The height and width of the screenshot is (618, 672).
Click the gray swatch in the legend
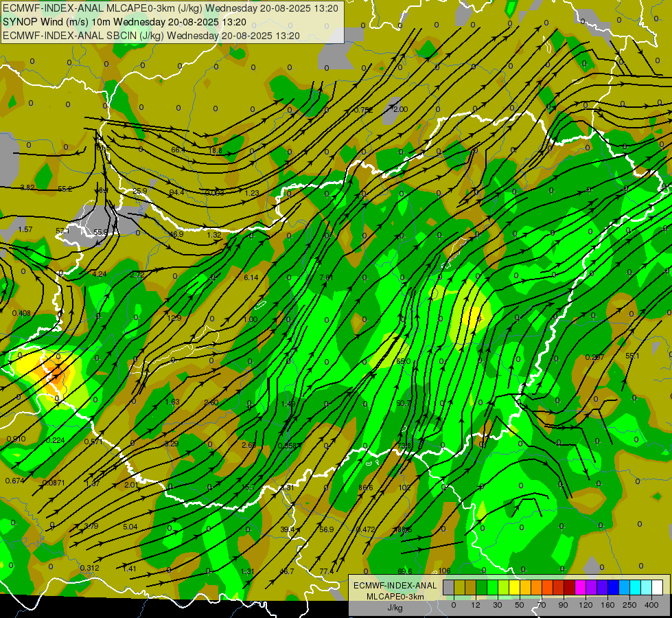(449, 587)
